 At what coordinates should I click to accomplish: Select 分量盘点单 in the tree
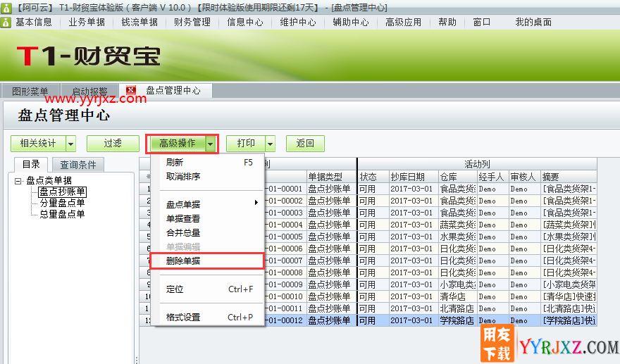pyautogui.click(x=62, y=203)
